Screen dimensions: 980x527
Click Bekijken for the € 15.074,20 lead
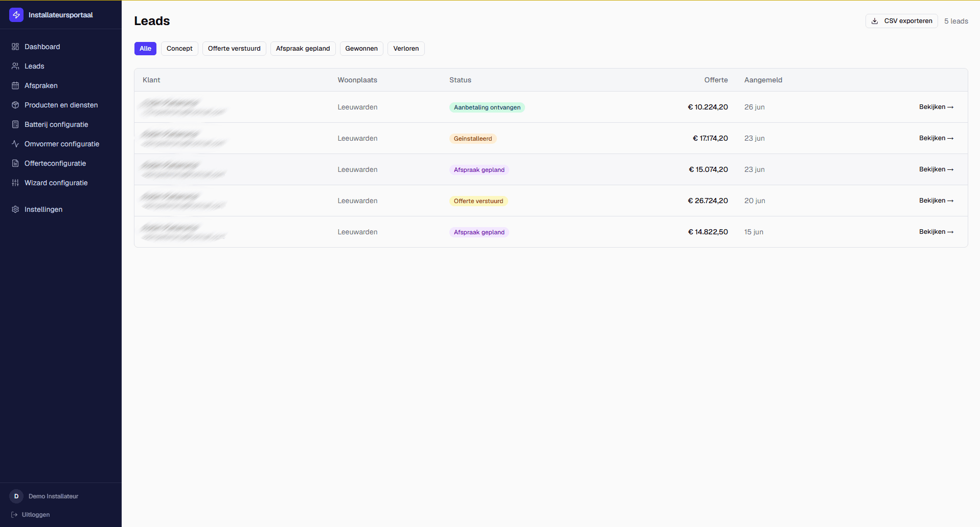tap(936, 169)
